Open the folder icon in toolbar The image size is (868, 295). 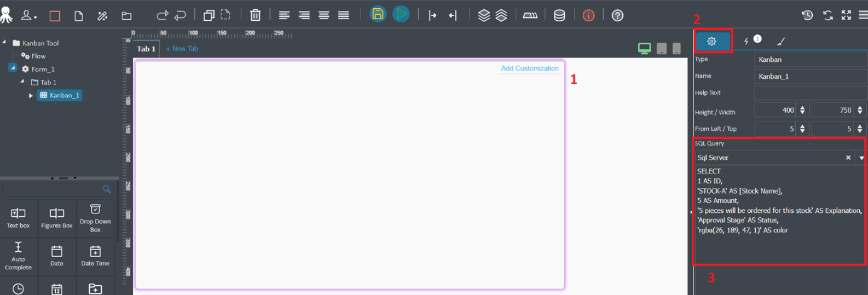click(x=126, y=16)
